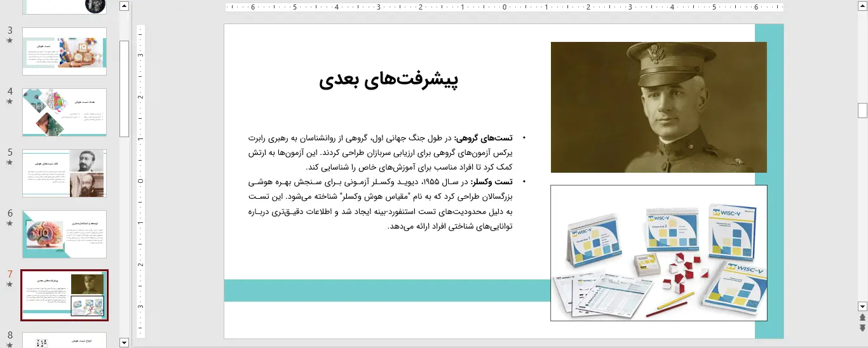Viewport: 868px width, 348px height.
Task: Click the thumbnail panel scrollbar thumb
Action: click(124, 89)
